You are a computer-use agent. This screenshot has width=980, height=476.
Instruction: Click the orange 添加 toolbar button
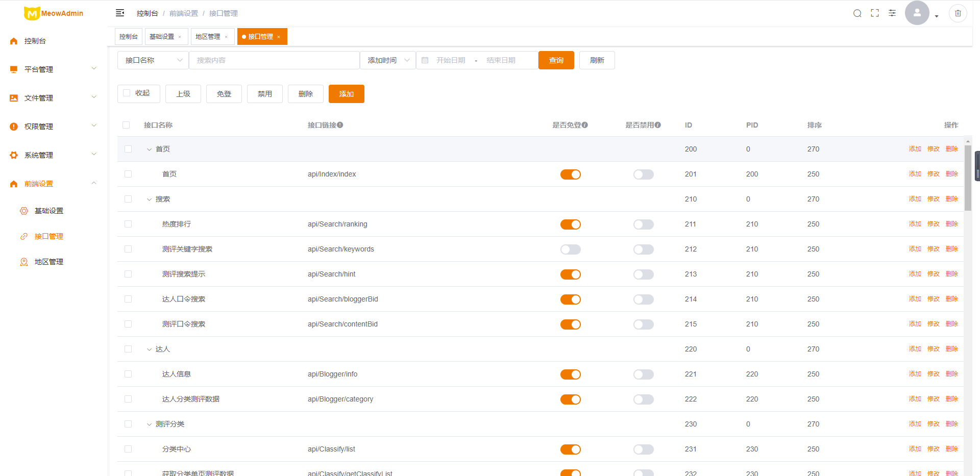(x=347, y=94)
